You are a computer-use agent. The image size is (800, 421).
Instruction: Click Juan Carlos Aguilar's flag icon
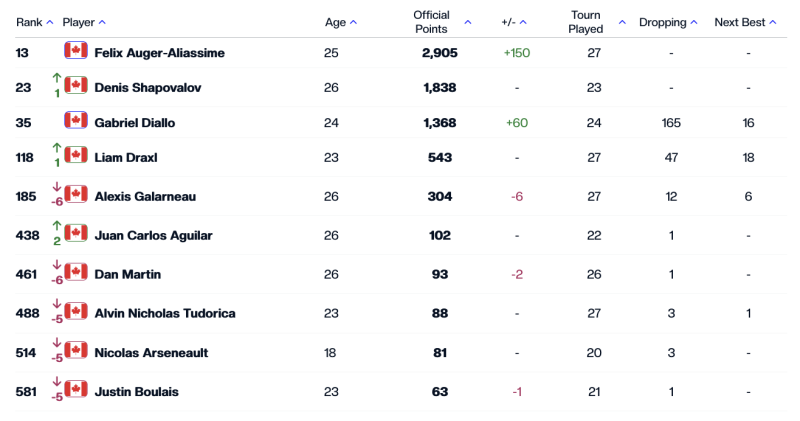(76, 234)
